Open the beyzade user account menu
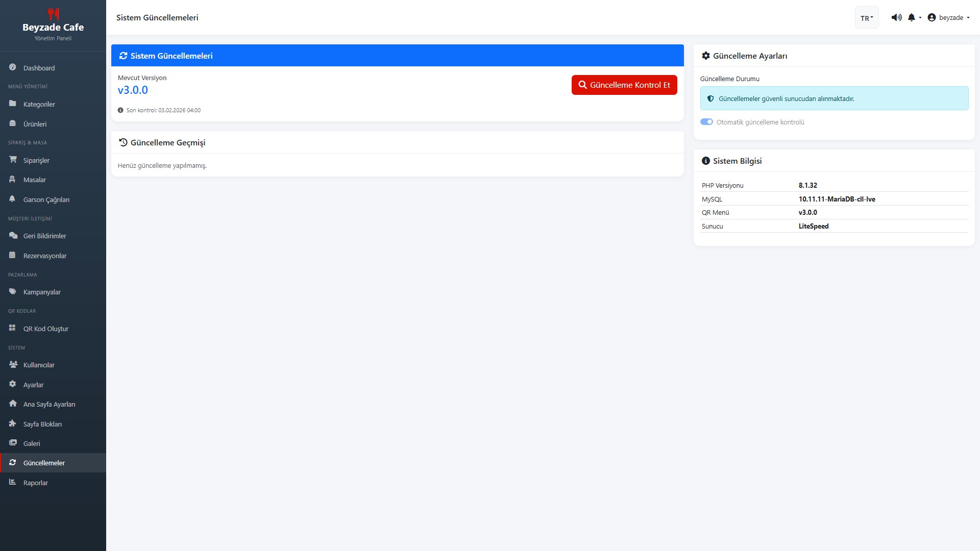Viewport: 980px width, 551px height. [x=948, y=17]
